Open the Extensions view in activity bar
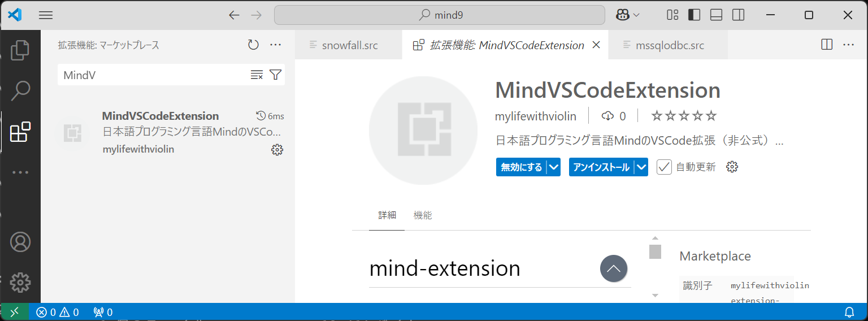This screenshot has height=321, width=868. click(x=20, y=132)
